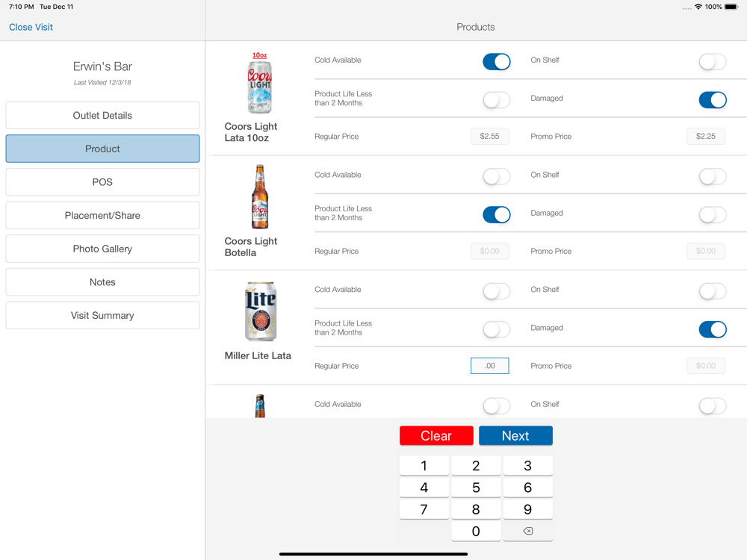Select Miller Lite Regular Price input field
This screenshot has width=747, height=560.
point(489,366)
